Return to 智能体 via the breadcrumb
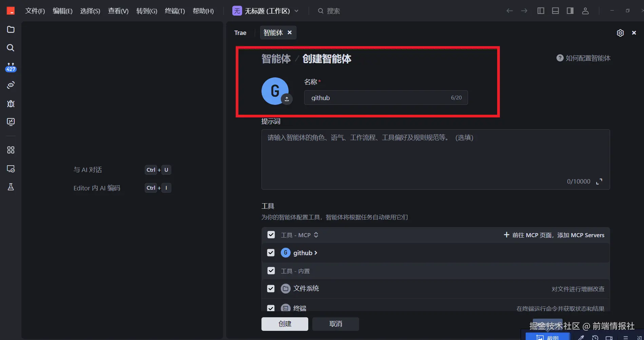The image size is (644, 340). [x=276, y=59]
